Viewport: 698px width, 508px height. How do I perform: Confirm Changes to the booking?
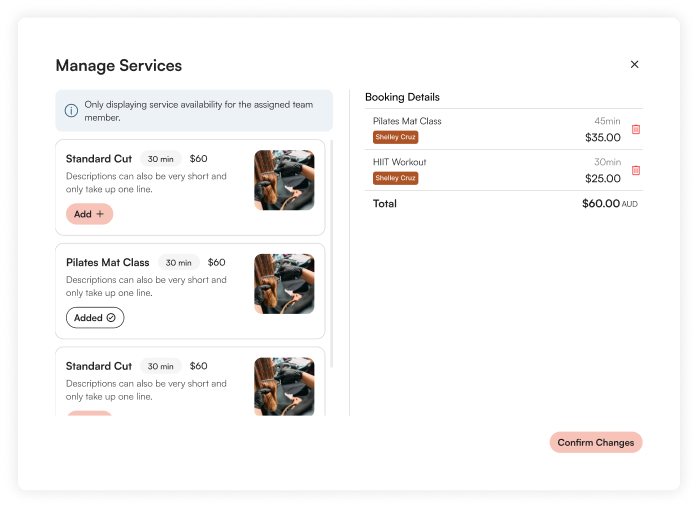[596, 443]
